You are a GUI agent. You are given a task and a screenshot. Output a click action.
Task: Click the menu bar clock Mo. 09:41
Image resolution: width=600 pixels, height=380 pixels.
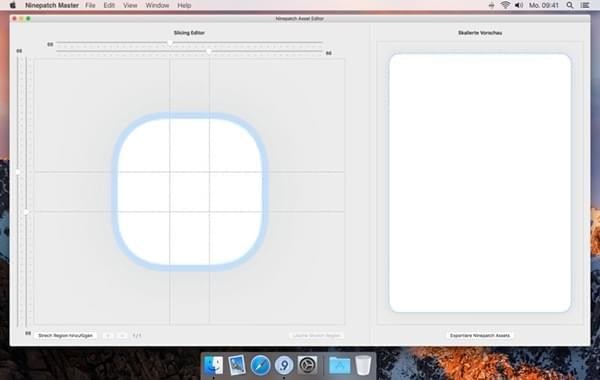(544, 5)
